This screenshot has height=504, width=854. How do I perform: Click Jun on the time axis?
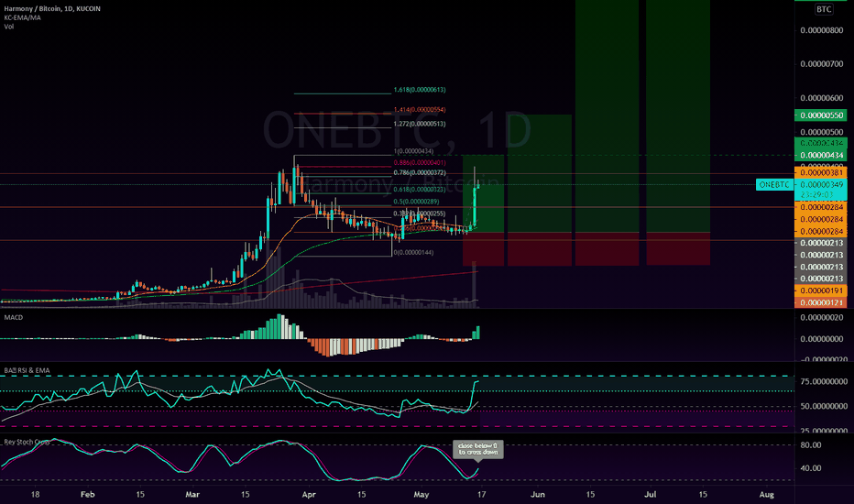[538, 495]
